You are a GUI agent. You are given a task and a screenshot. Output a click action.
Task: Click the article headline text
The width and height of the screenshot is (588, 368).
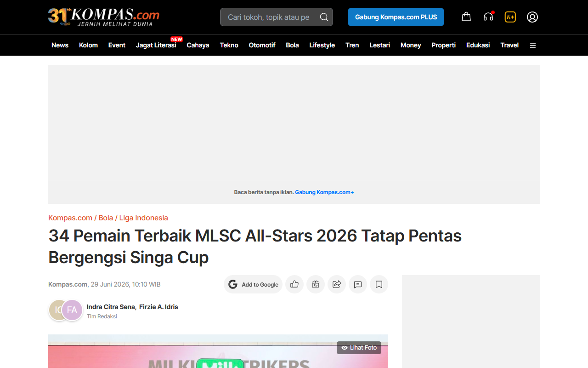tap(255, 246)
